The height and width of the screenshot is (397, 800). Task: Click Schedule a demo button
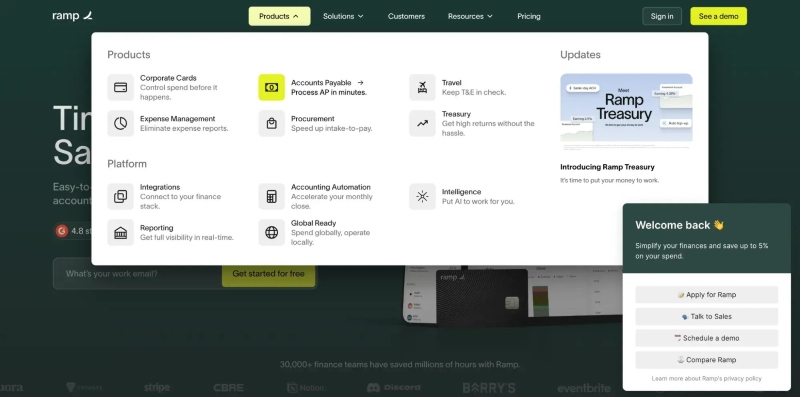tap(707, 338)
